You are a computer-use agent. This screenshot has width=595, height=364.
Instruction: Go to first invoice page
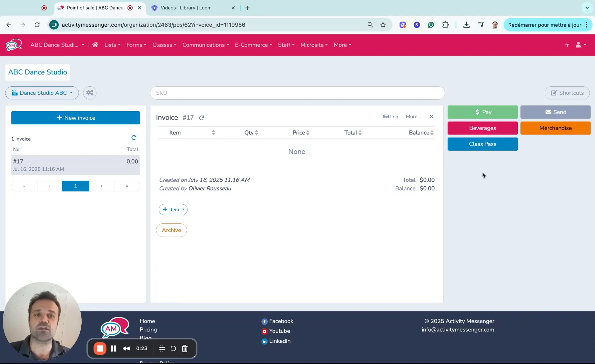tap(24, 186)
